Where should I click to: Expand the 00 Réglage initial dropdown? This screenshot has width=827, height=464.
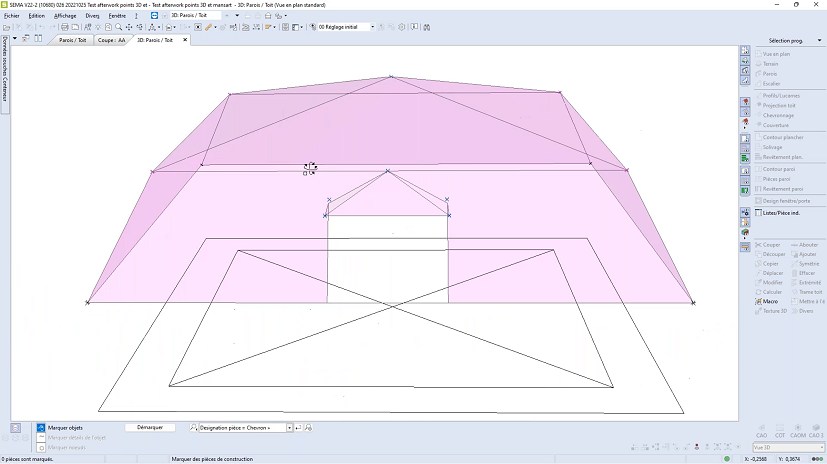[x=372, y=27]
